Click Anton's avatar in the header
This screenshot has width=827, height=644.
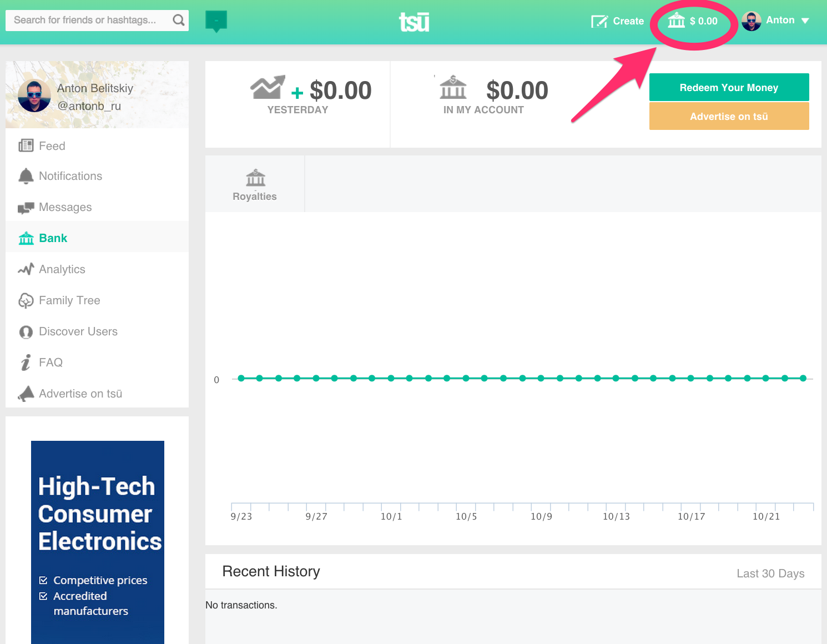(x=751, y=21)
